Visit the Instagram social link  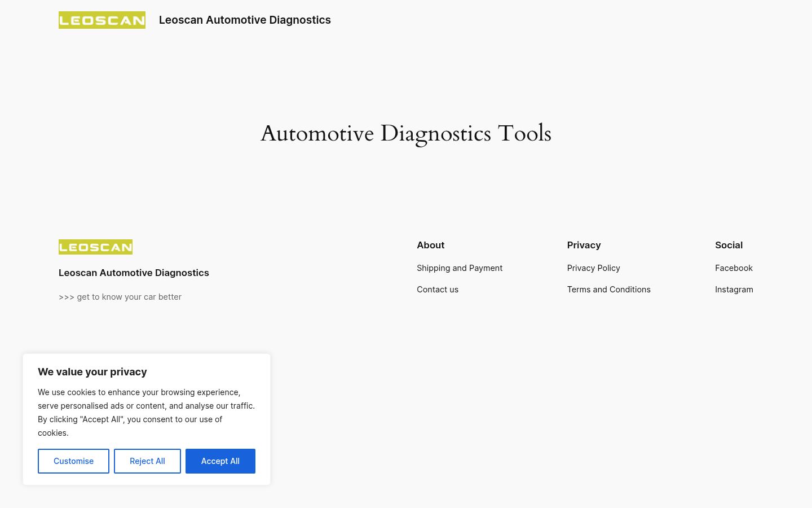point(734,290)
